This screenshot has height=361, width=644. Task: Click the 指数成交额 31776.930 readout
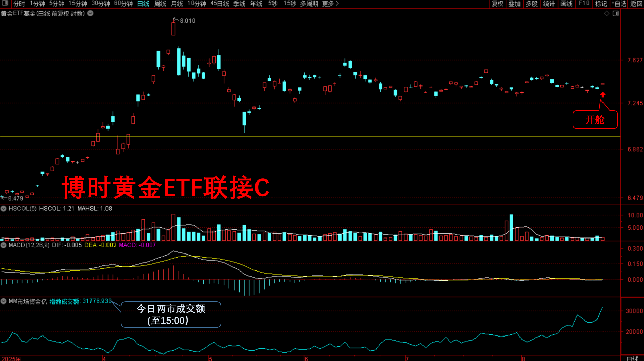pos(81,301)
